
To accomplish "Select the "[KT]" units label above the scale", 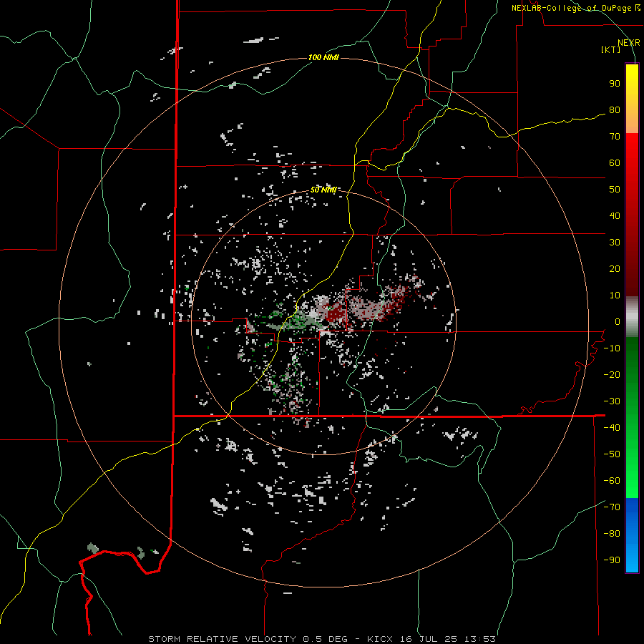I will tap(611, 49).
